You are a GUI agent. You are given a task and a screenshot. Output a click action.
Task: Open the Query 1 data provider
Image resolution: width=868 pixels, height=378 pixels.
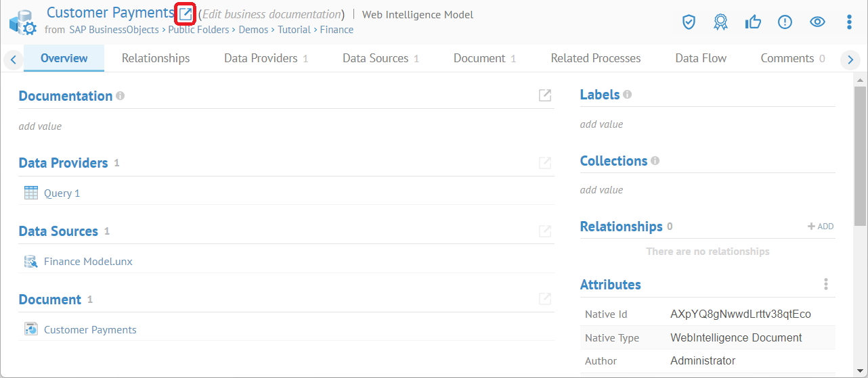coord(62,193)
